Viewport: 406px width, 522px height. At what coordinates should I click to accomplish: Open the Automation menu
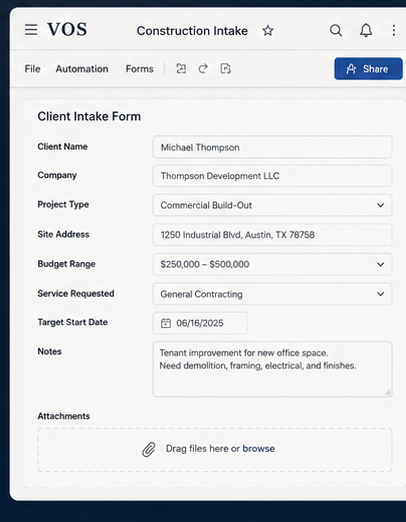[82, 69]
